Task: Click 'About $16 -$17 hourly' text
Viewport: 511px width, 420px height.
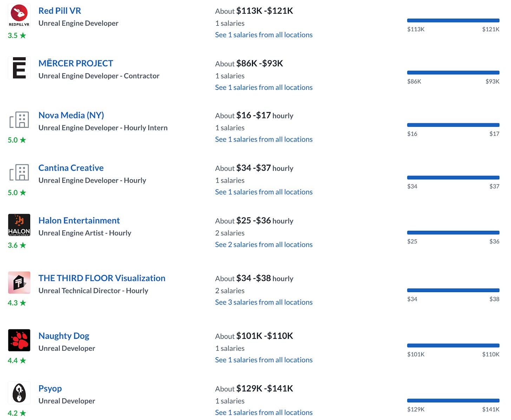Action: pos(254,116)
